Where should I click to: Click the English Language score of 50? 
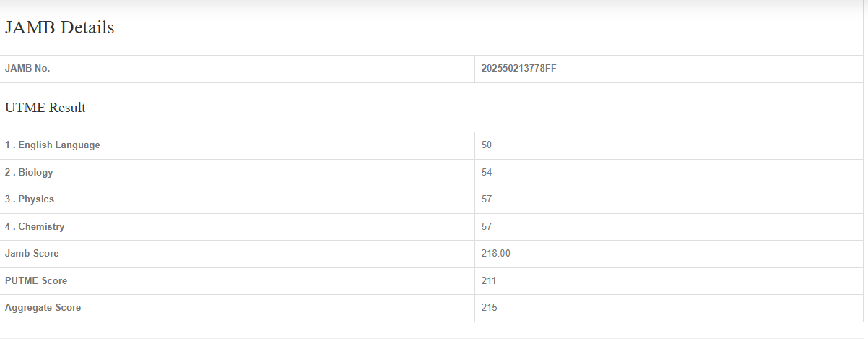pos(487,145)
